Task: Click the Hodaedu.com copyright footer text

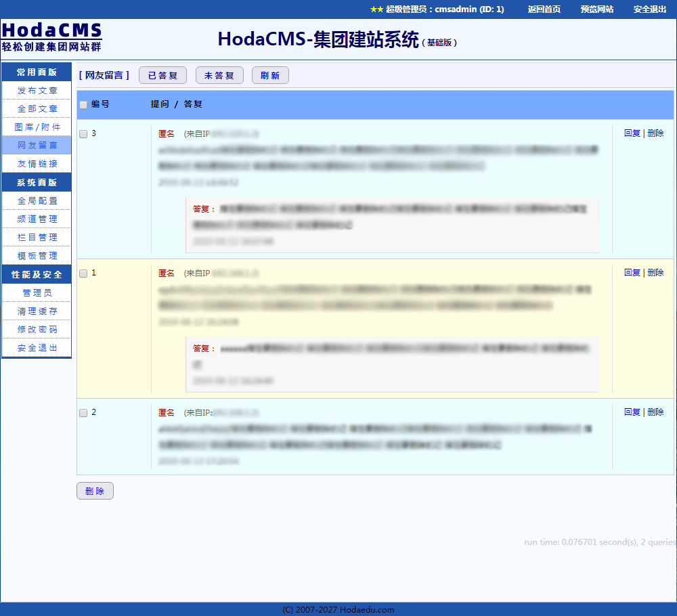Action: 338,609
